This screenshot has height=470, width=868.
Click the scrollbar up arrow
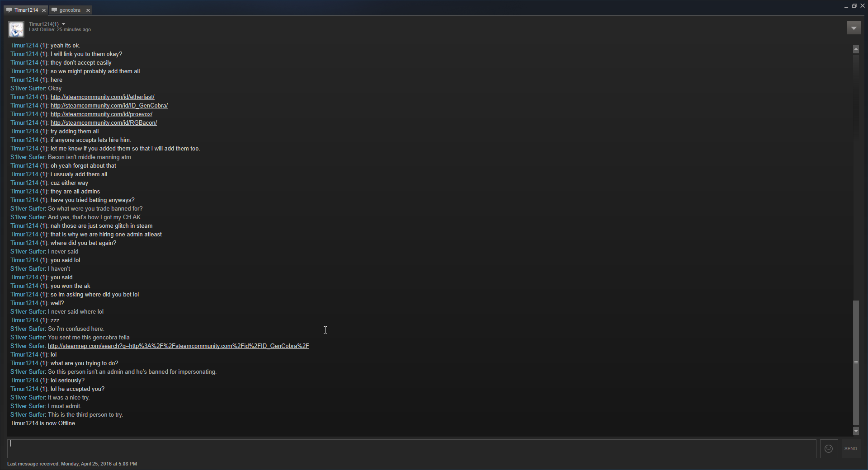856,49
